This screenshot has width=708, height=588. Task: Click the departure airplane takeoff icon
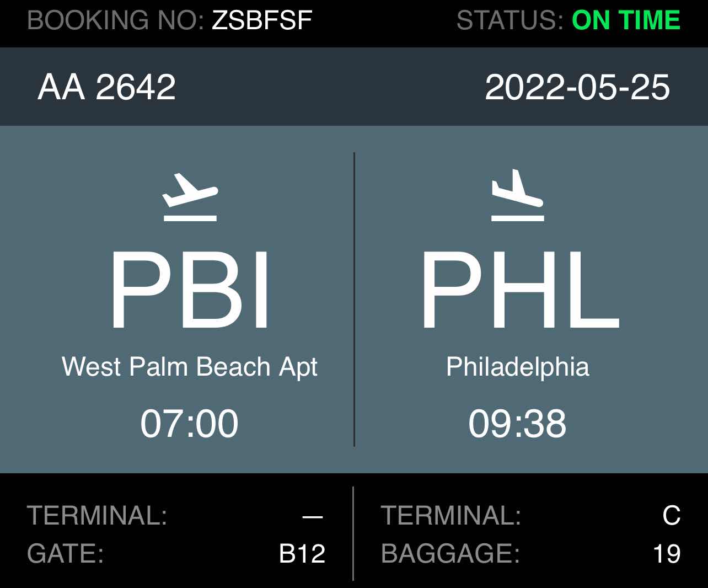coord(190,197)
